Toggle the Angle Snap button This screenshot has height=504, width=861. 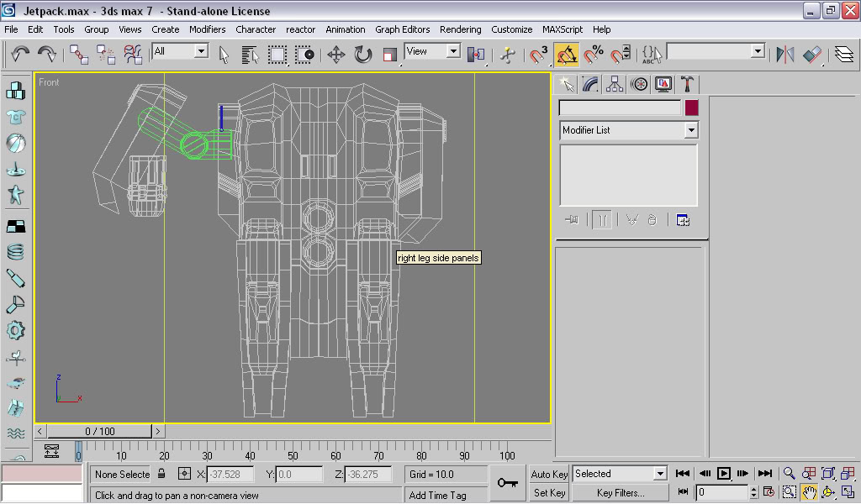click(x=566, y=55)
